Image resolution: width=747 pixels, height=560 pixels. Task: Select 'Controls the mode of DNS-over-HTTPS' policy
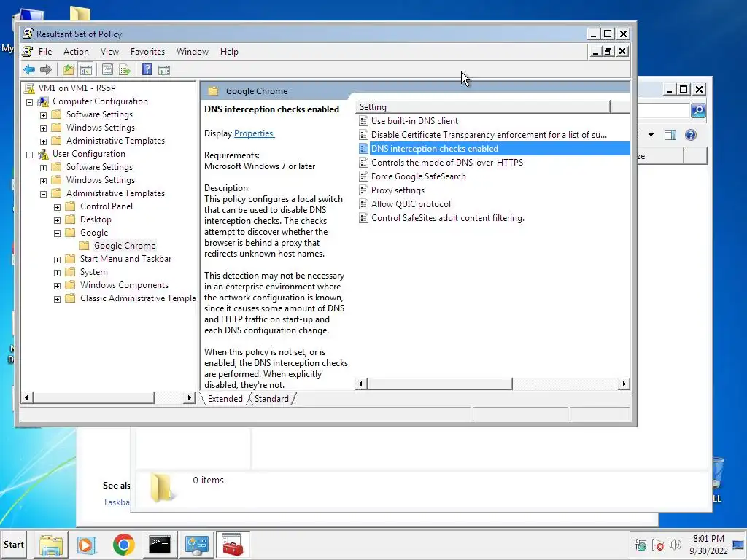[447, 163]
